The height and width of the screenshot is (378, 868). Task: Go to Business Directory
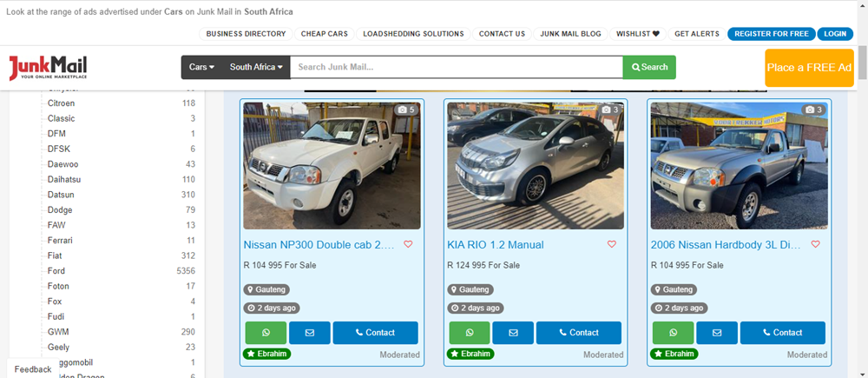(x=246, y=34)
